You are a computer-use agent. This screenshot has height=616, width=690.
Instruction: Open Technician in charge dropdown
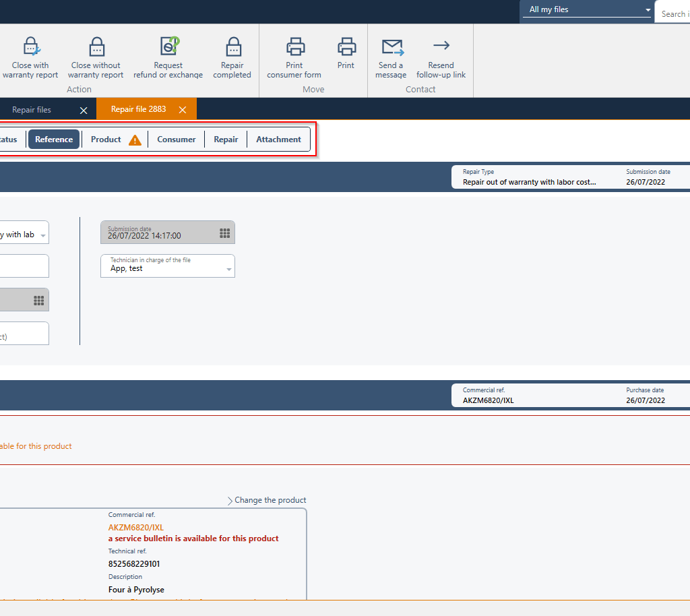pos(229,269)
